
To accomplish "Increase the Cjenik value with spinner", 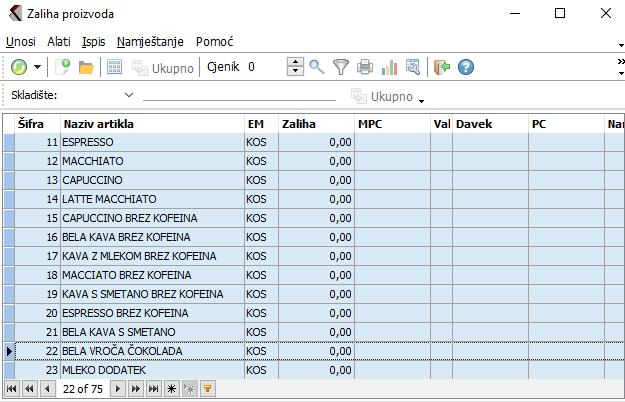I will click(x=295, y=62).
